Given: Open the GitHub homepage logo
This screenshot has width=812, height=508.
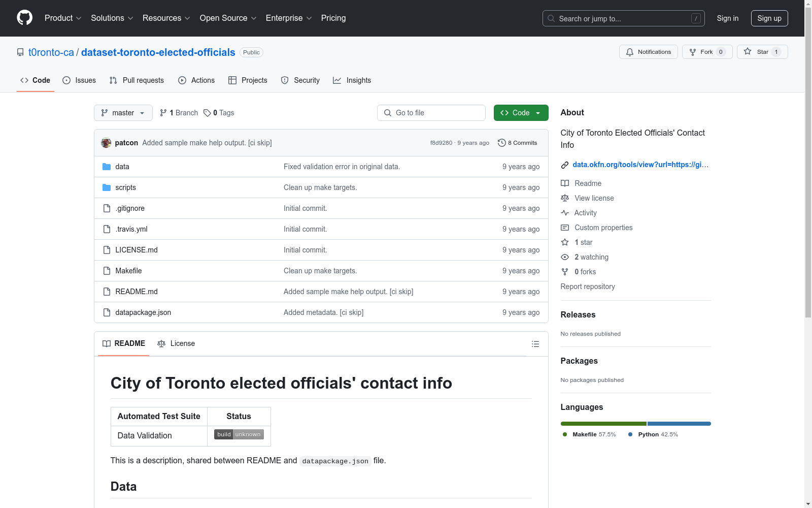Looking at the screenshot, I should point(24,18).
